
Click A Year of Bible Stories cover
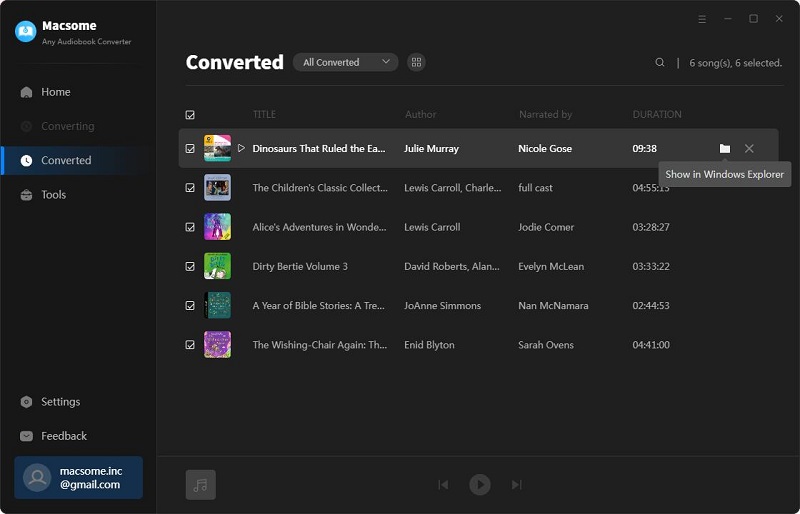click(x=217, y=305)
